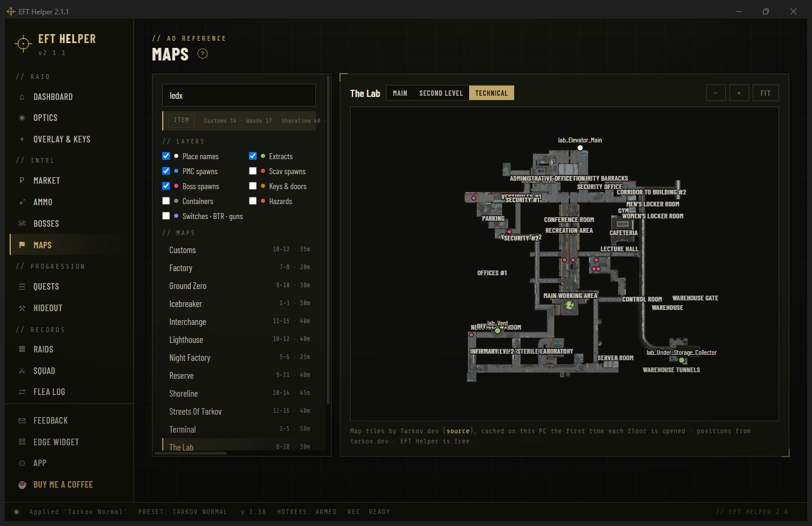Turn off the PMC spawns layer

[x=166, y=171]
